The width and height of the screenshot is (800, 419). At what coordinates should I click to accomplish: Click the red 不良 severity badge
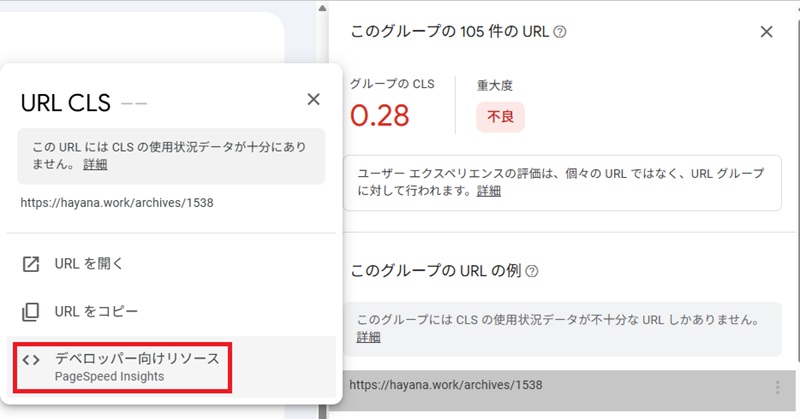click(500, 116)
